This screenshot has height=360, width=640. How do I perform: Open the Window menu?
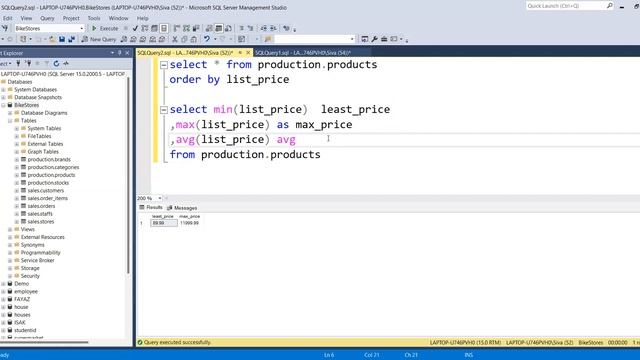coord(118,18)
